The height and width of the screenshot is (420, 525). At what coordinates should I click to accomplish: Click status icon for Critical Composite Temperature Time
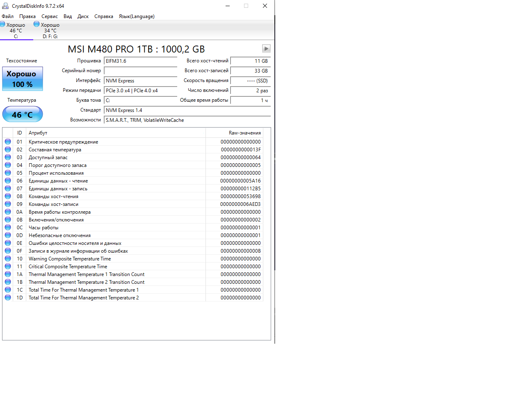(x=8, y=266)
